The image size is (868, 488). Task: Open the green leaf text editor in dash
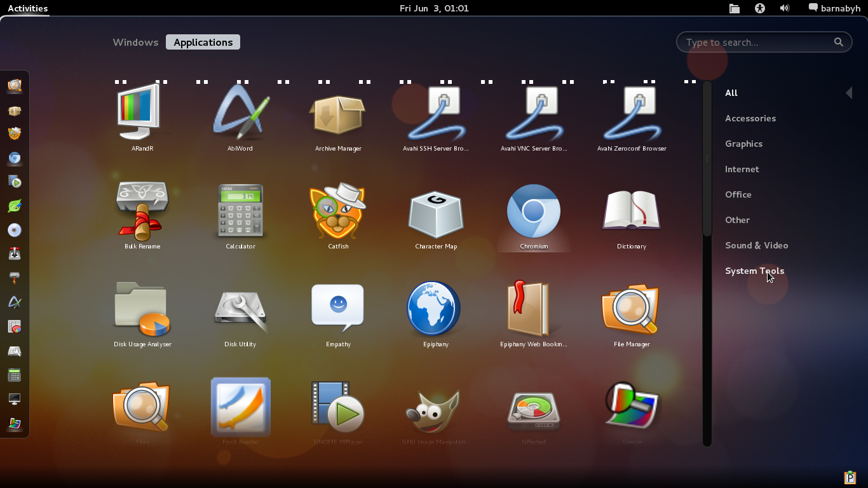(x=15, y=206)
